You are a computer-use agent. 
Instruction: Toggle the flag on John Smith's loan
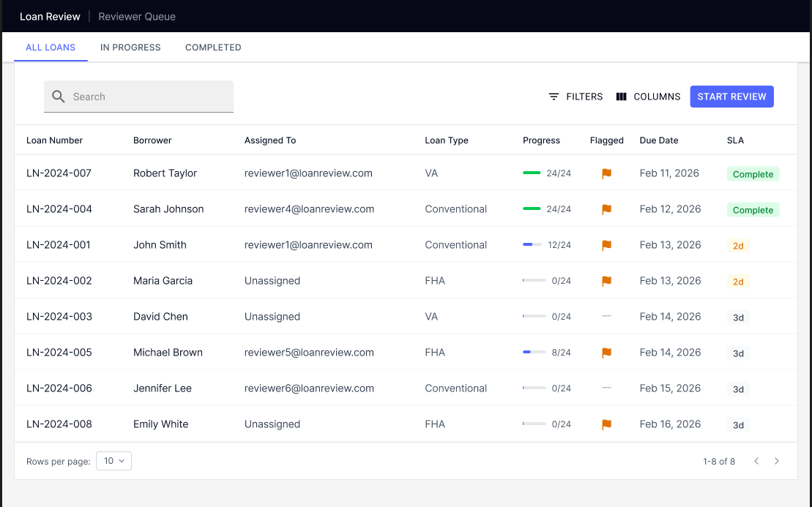coord(606,245)
